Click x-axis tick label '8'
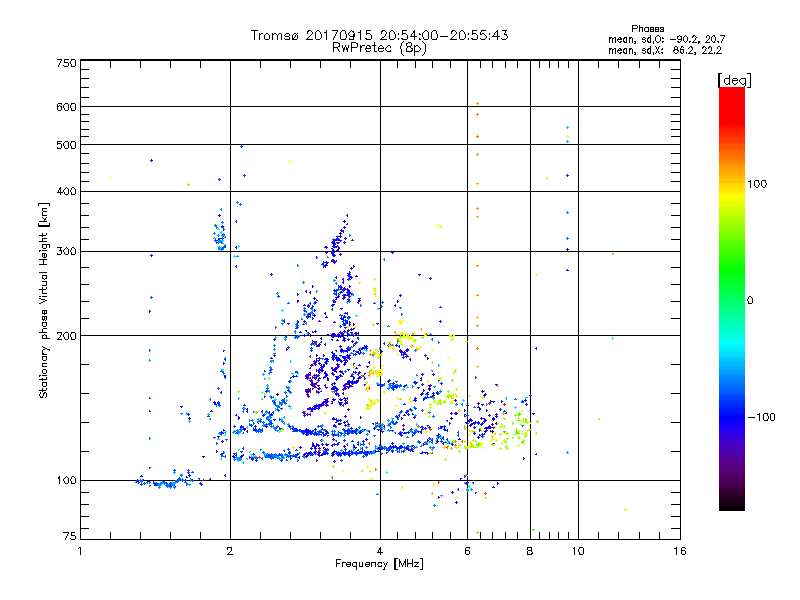The height and width of the screenshot is (600, 800). [530, 551]
